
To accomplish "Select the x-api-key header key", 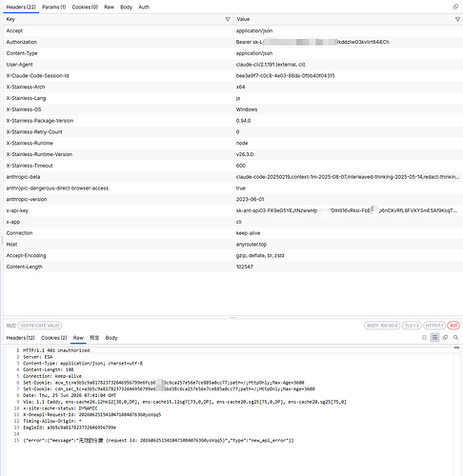I will pyautogui.click(x=17, y=210).
